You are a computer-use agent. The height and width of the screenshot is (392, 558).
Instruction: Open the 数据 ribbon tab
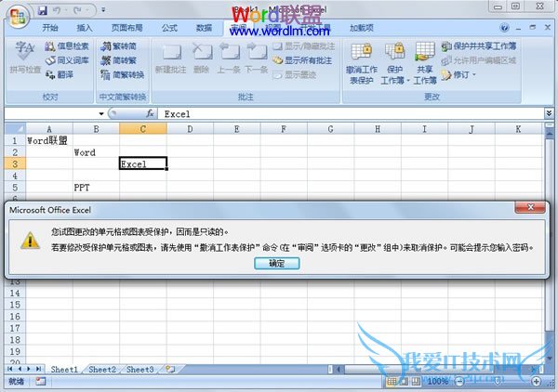[x=204, y=28]
